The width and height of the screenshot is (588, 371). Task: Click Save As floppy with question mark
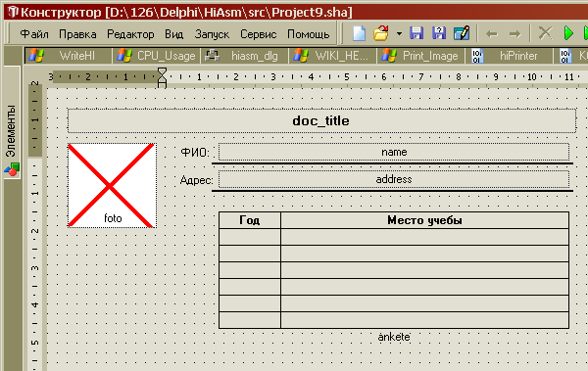(439, 33)
